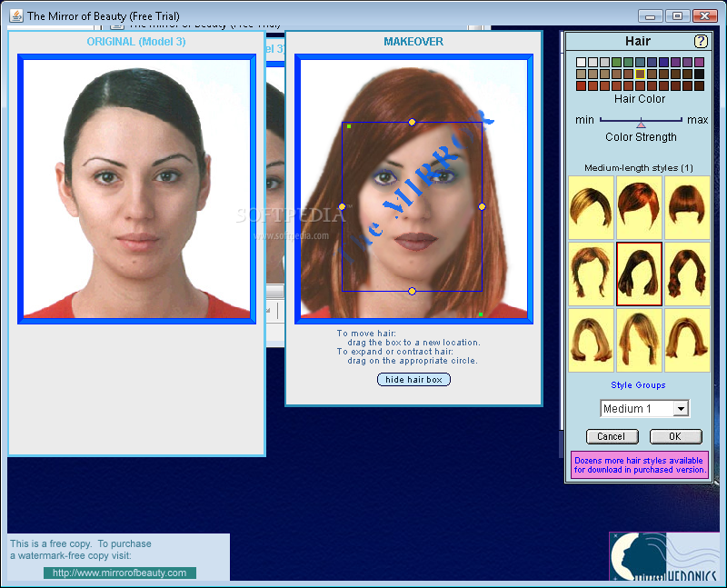Click the hair box right resize circle
This screenshot has width=727, height=588.
click(483, 207)
